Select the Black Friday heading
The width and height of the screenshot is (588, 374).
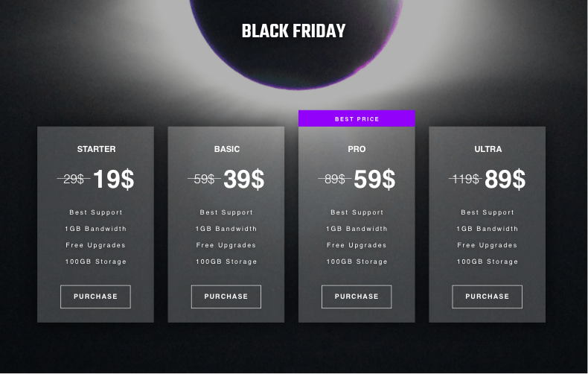click(x=294, y=31)
